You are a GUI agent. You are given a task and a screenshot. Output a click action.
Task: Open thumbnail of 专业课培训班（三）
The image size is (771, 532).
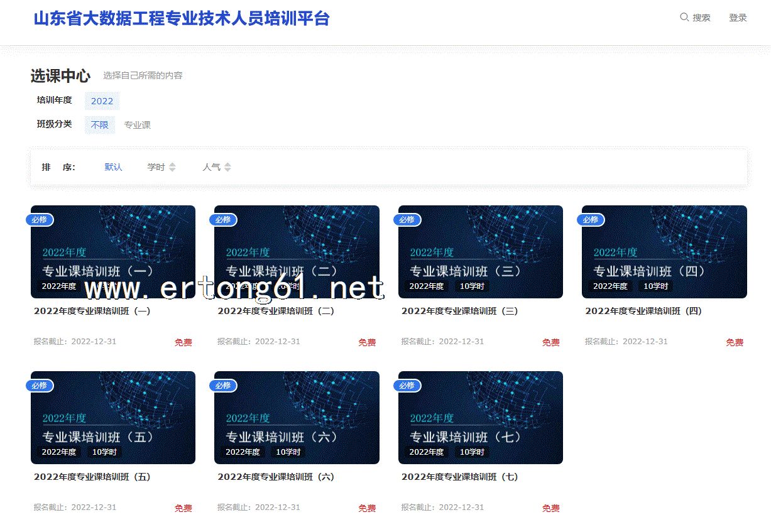[480, 251]
